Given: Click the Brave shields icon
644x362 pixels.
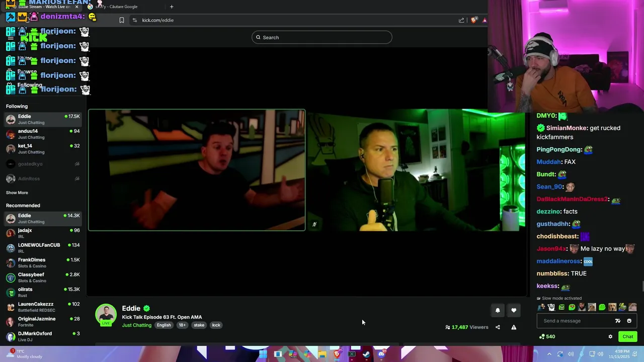Looking at the screenshot, I should pos(474,20).
